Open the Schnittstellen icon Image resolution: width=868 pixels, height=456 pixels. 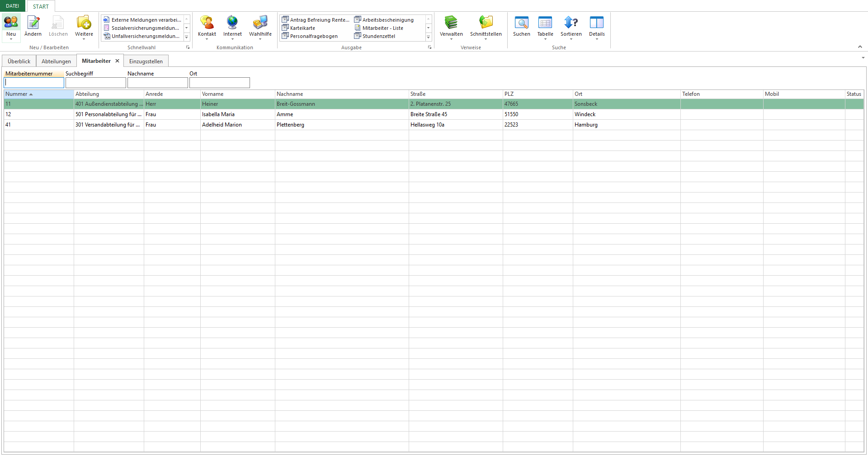(x=486, y=22)
